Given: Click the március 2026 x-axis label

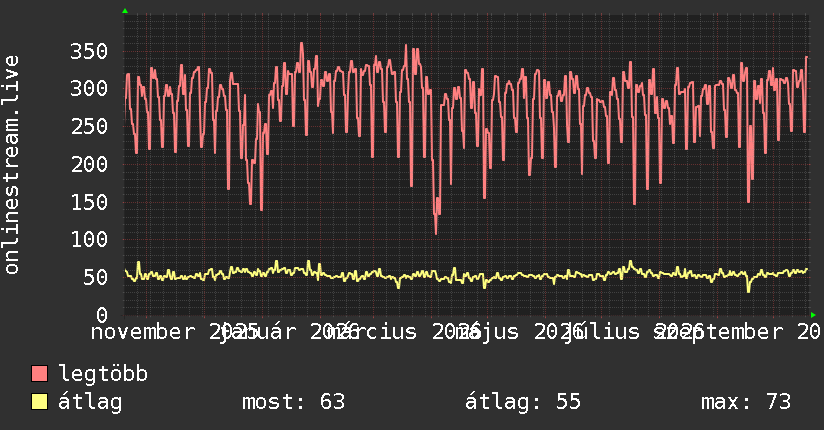Looking at the screenshot, I should pos(404,332).
